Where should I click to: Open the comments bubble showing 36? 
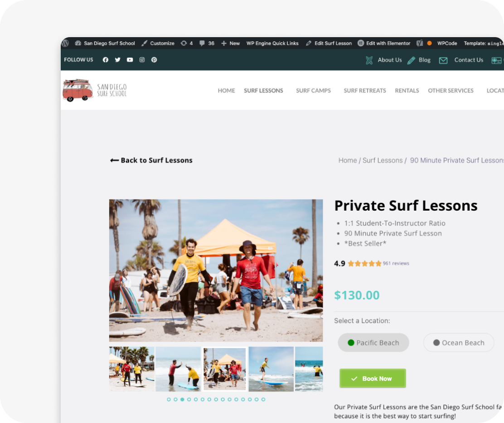click(207, 43)
